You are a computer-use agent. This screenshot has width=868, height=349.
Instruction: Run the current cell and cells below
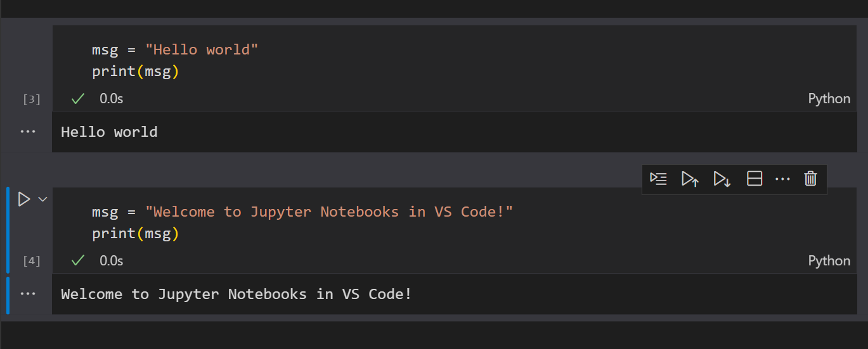coord(722,179)
